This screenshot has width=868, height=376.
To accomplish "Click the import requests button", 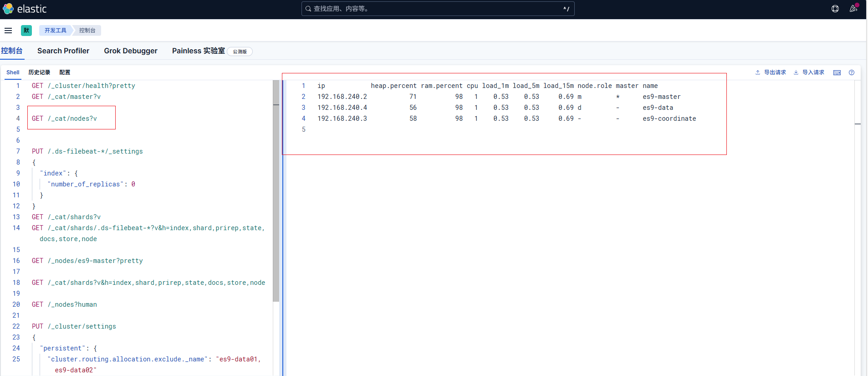I will (x=809, y=72).
